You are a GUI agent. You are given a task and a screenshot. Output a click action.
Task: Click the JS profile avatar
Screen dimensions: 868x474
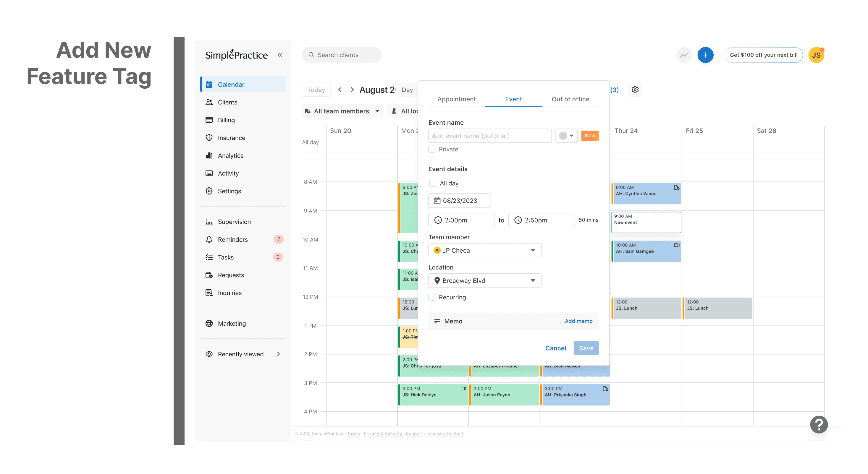coord(816,55)
